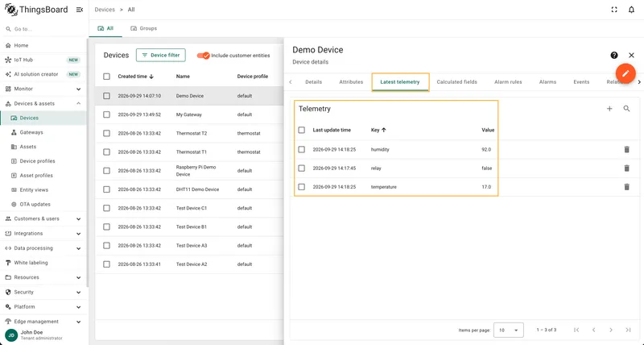
Task: Open the Raspberry Pi Demo Device row
Action: coord(189,171)
